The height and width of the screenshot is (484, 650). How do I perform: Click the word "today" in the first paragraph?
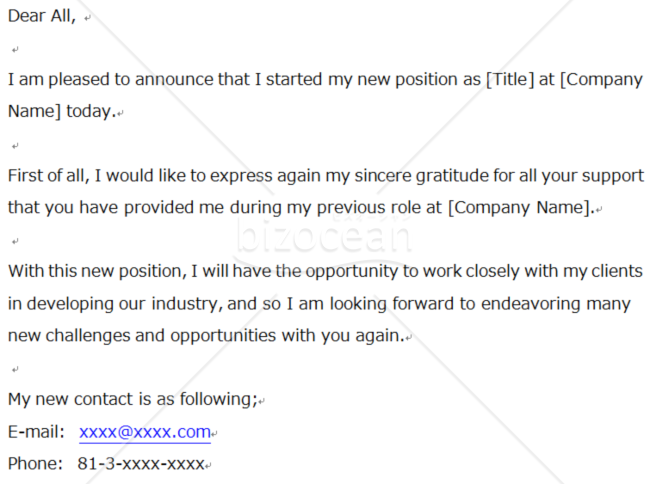coord(91,112)
